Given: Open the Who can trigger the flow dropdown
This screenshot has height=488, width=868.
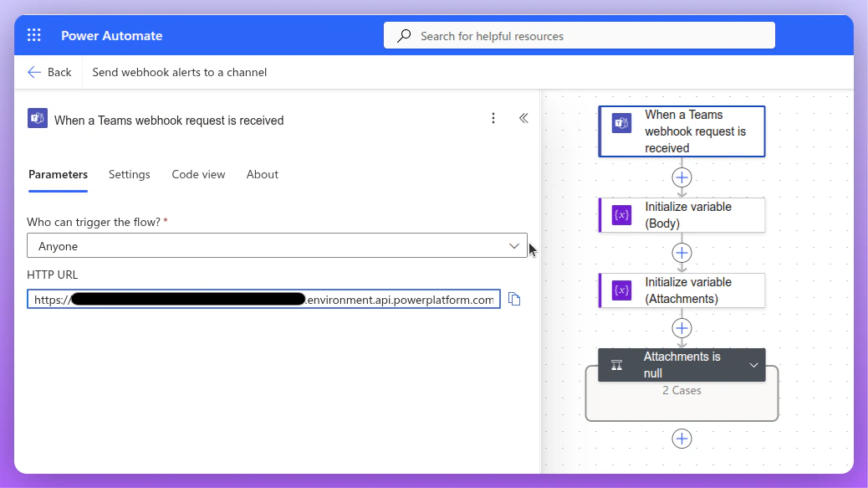Looking at the screenshot, I should pos(277,245).
